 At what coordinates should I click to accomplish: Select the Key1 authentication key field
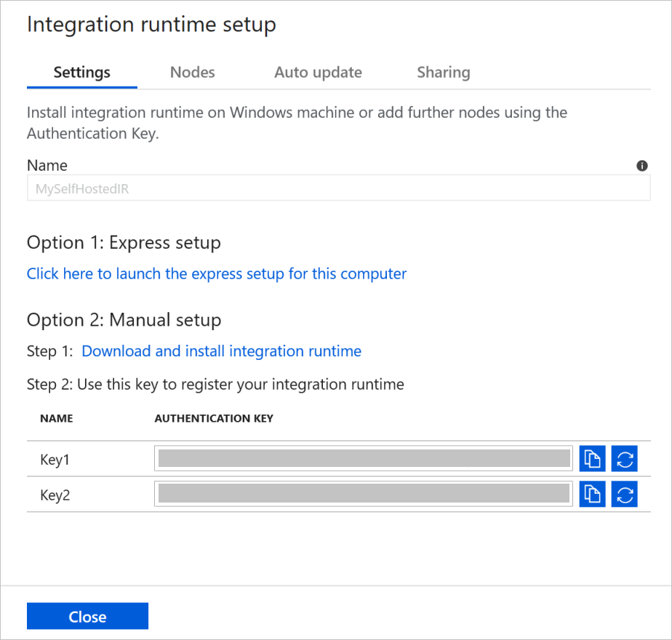362,458
